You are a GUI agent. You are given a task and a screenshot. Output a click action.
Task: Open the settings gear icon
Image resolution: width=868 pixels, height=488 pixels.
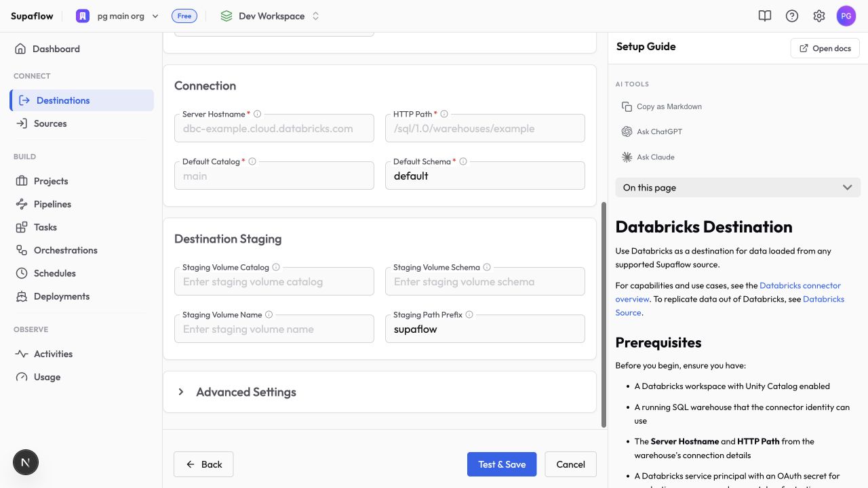point(819,16)
